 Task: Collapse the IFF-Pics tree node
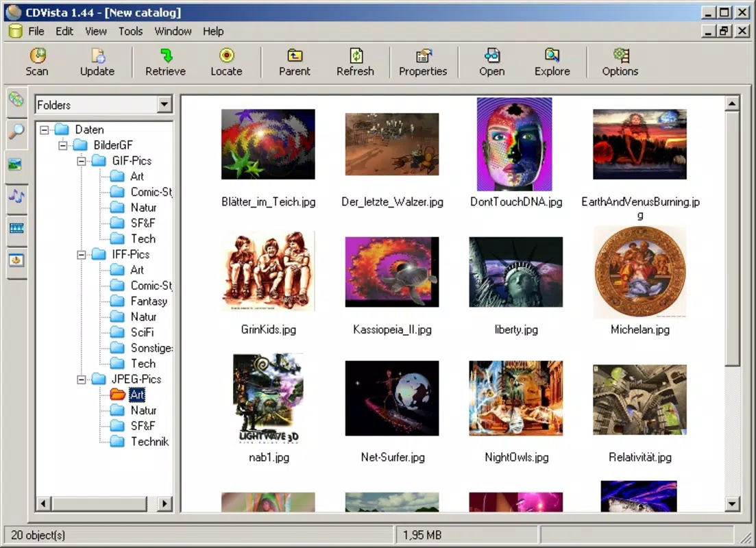(x=82, y=255)
